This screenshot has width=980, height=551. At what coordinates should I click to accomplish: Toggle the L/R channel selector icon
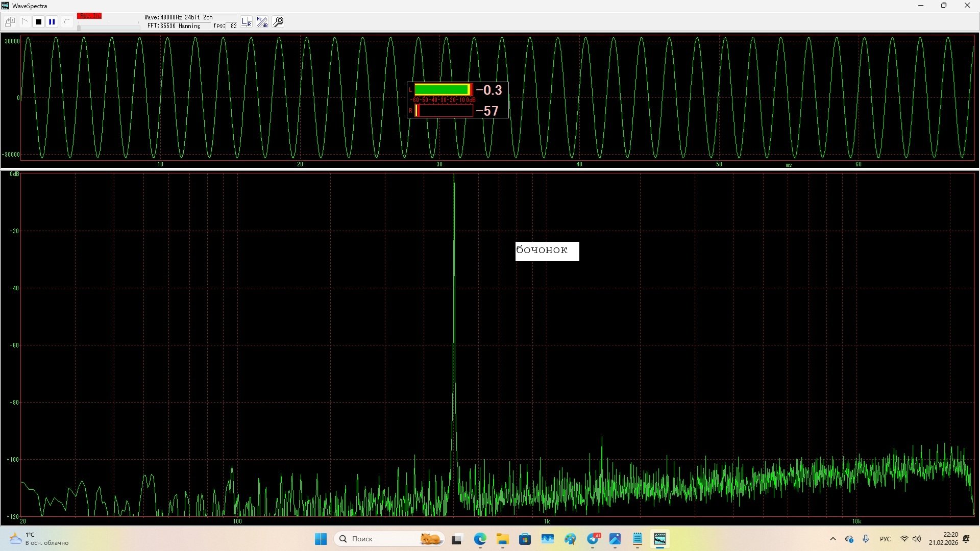pos(247,22)
